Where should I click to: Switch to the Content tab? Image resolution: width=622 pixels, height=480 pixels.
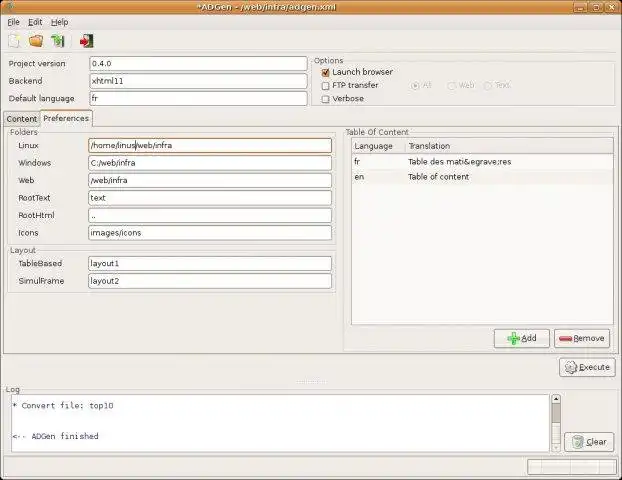21,119
